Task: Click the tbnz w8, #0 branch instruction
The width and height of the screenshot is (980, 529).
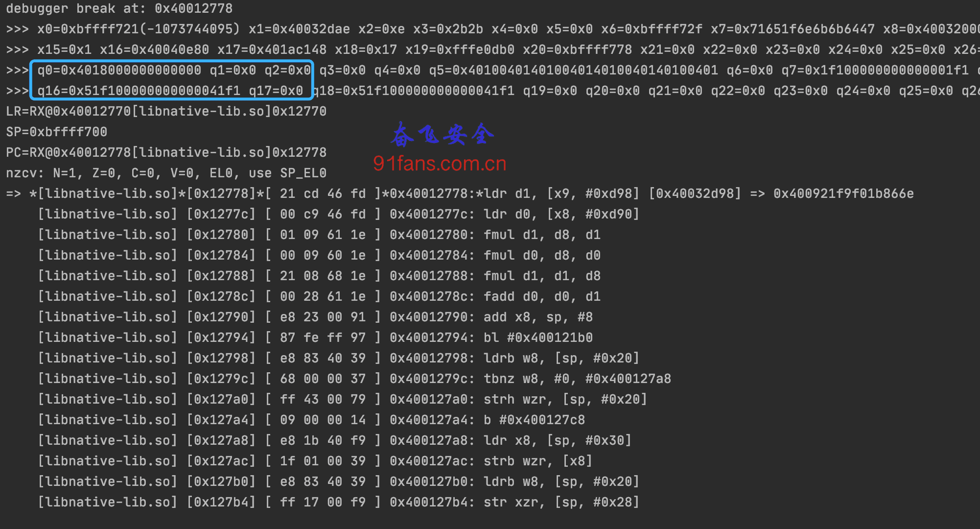Action: point(577,379)
